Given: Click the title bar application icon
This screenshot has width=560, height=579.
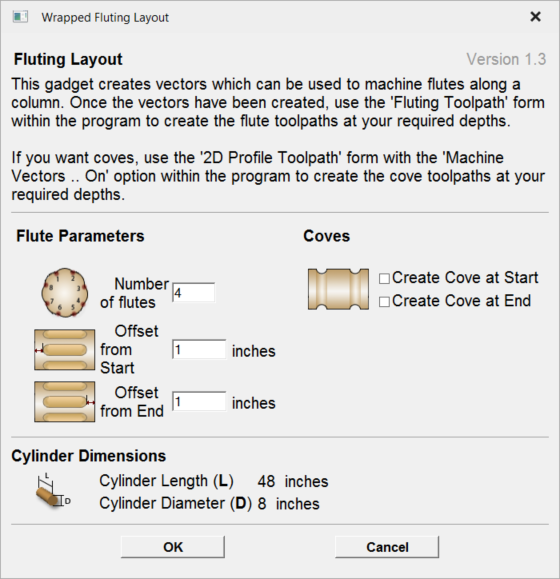Looking at the screenshot, I should click(x=20, y=17).
